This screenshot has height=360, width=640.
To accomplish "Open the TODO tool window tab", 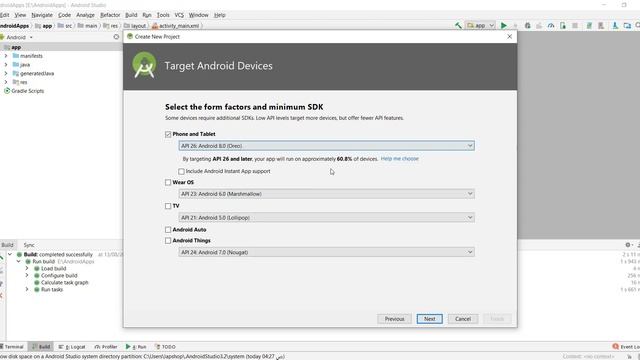I will tap(165, 347).
